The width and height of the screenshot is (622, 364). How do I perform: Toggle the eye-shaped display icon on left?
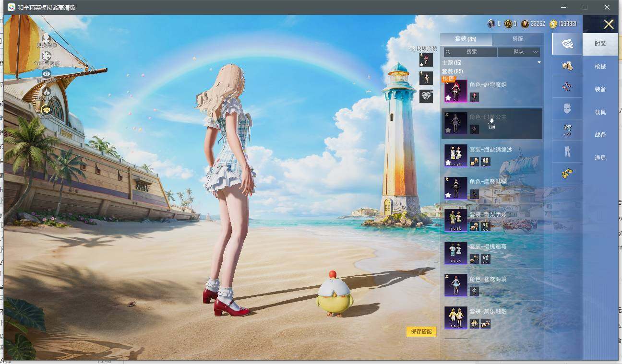pos(47,73)
